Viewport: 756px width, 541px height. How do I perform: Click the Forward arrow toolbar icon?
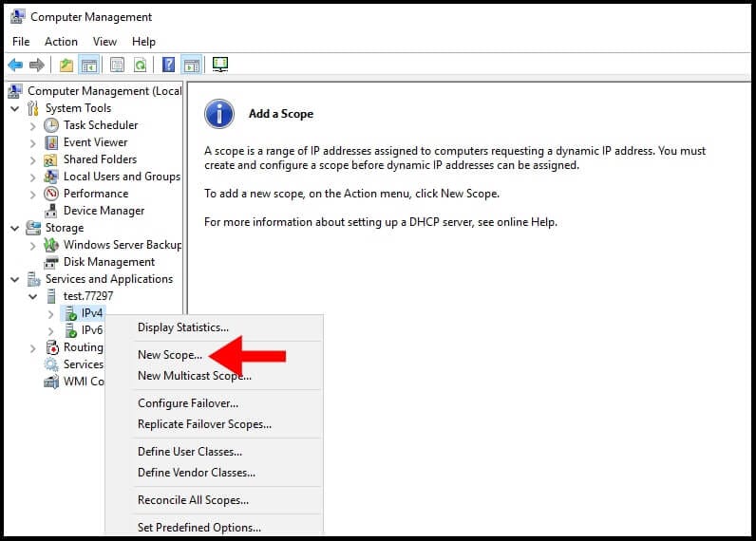pyautogui.click(x=37, y=65)
